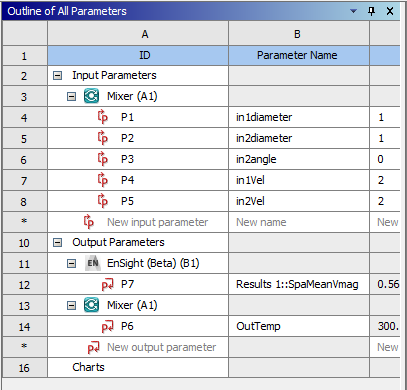The image size is (407, 390).
Task: Collapse the Output Parameters group
Action: coord(57,243)
